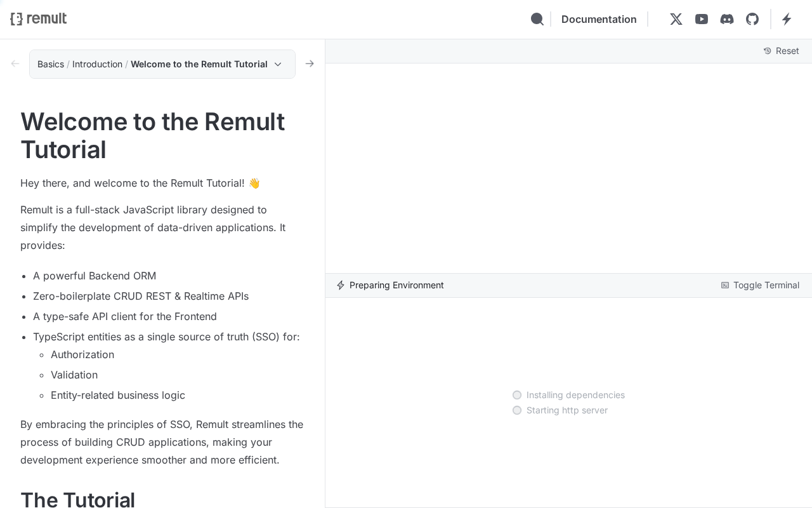Click the remult logo

(x=39, y=19)
